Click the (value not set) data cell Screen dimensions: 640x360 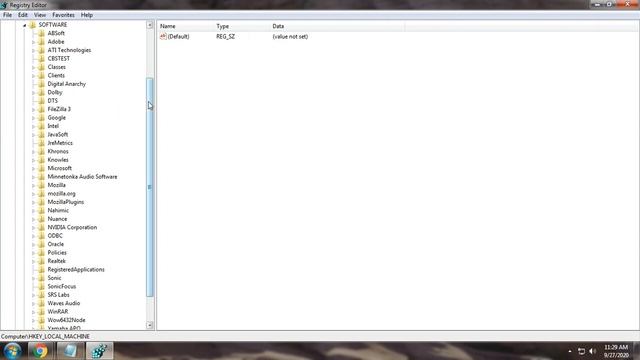pos(290,37)
